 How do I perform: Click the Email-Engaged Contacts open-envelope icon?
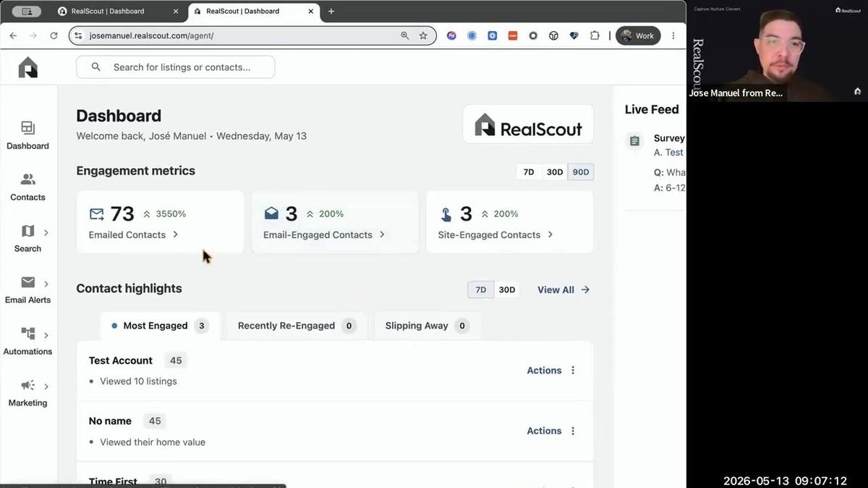[x=271, y=214]
